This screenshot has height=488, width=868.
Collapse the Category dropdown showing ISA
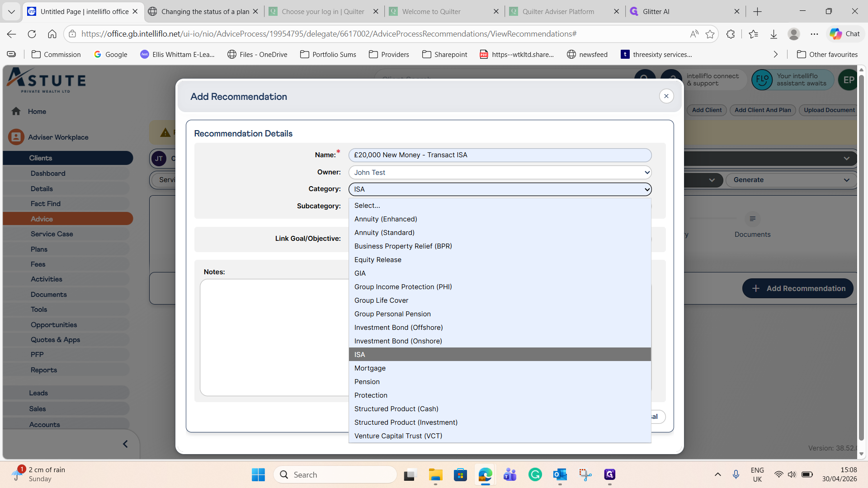pyautogui.click(x=500, y=189)
